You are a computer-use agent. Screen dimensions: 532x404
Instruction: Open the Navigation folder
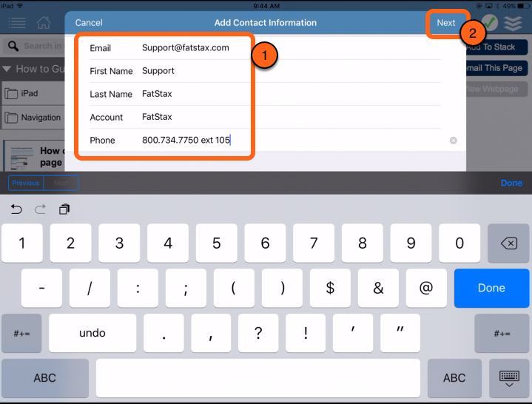pyautogui.click(x=33, y=118)
